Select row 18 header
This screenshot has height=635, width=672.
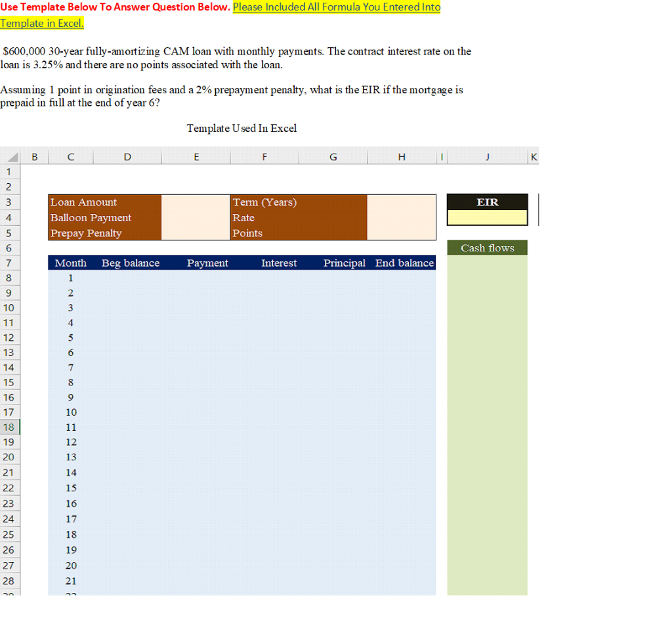point(9,427)
